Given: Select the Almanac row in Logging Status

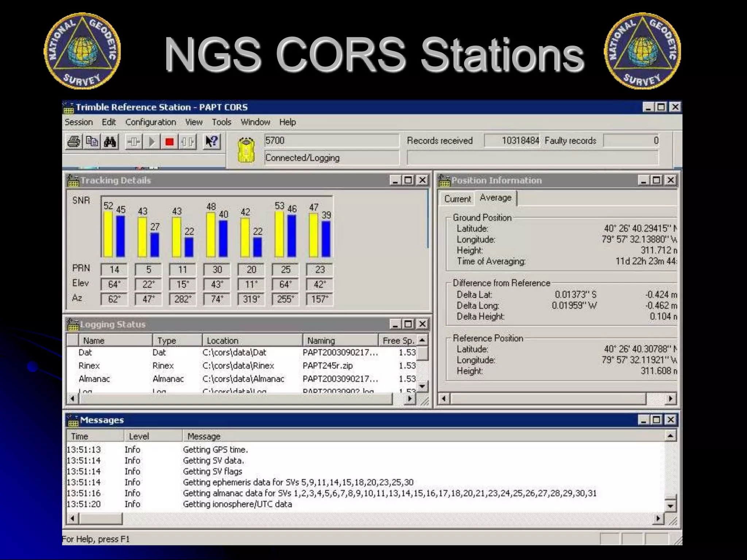Looking at the screenshot, I should pyautogui.click(x=242, y=379).
